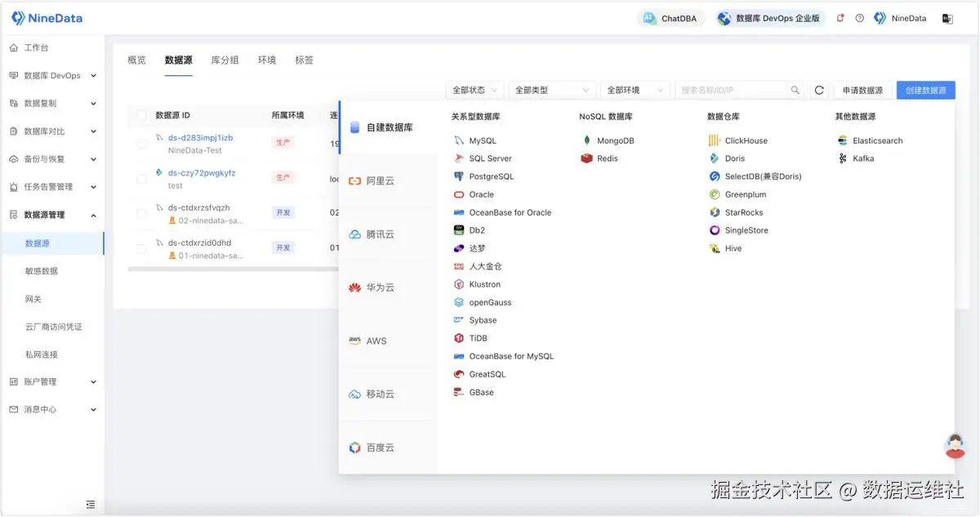Open data source link ds-czy72pwgkyfz

202,173
